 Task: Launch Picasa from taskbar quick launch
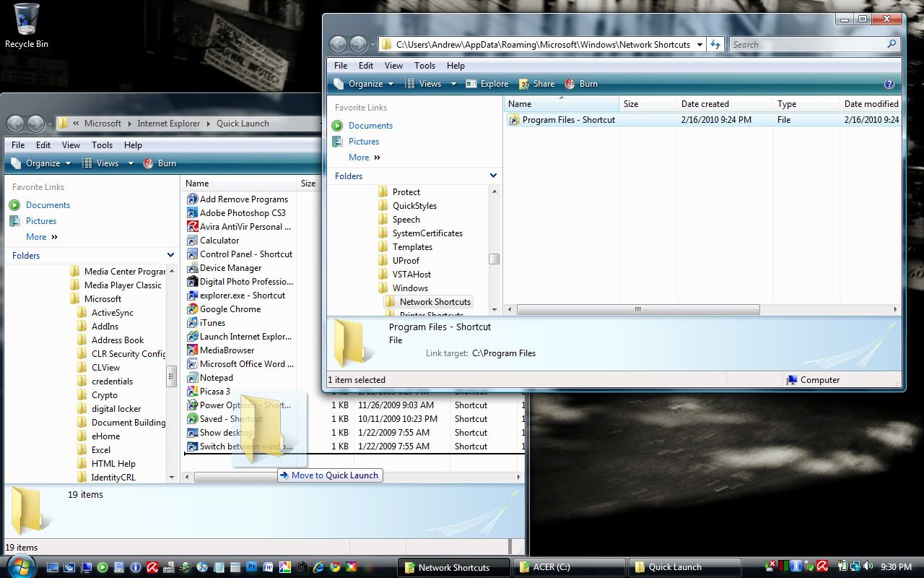284,567
